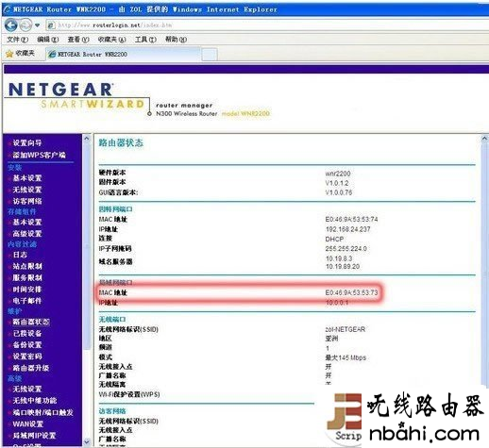
Task: Click the browser Back arrow button
Action: pos(11,25)
